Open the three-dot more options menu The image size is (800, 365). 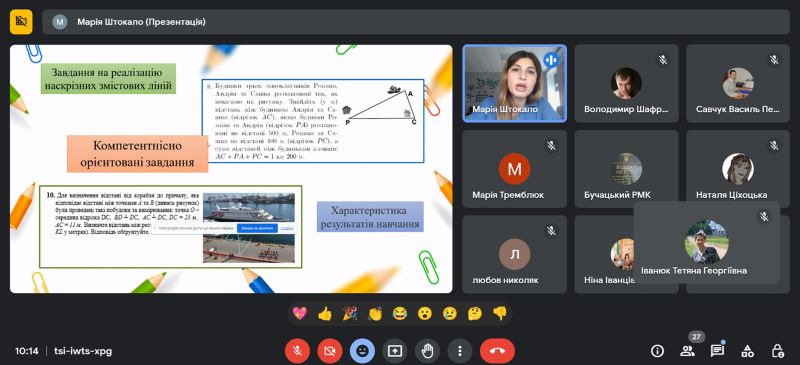point(460,351)
